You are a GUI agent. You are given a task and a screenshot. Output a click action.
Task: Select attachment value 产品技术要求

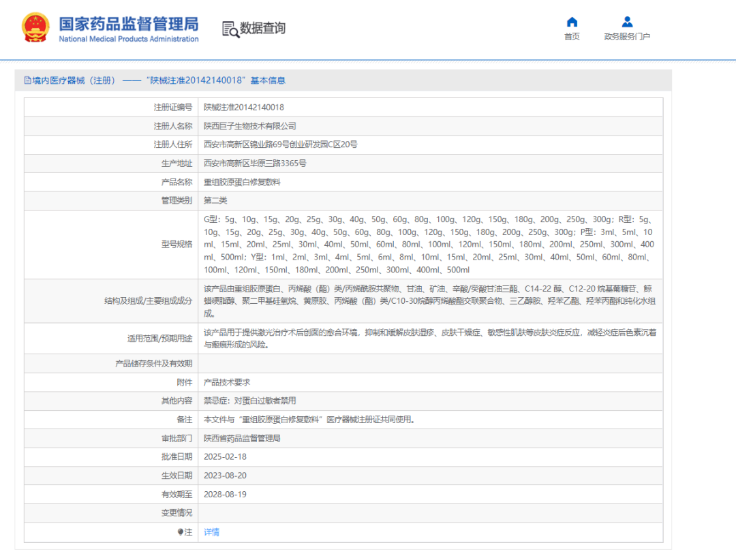coord(227,383)
